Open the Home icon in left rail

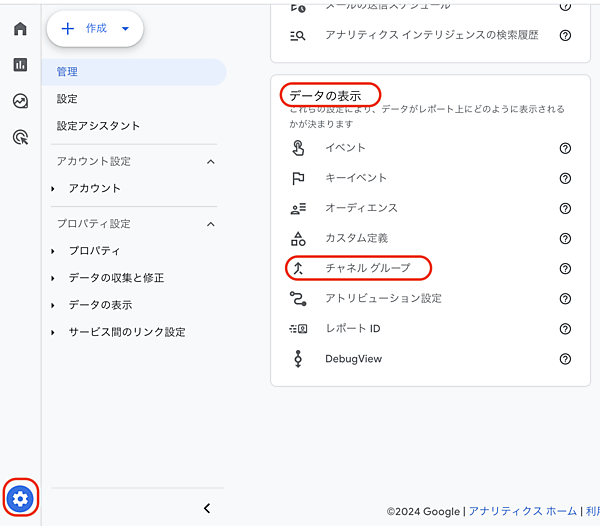20,28
